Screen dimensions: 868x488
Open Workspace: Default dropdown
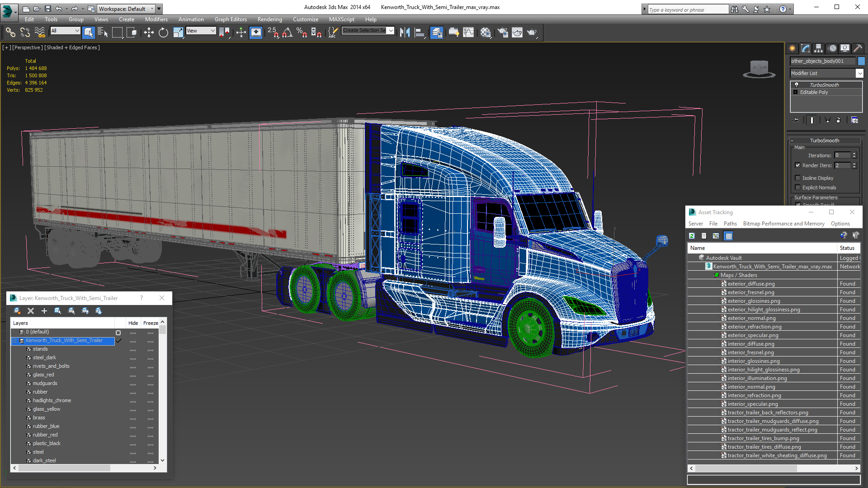(x=127, y=9)
